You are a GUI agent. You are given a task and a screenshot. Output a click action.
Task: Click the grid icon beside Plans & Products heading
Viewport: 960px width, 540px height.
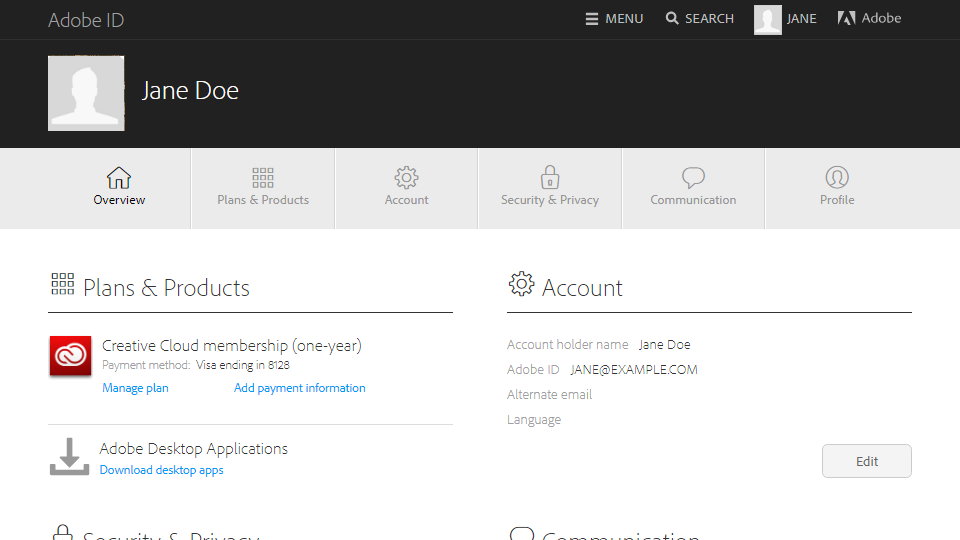click(x=62, y=285)
